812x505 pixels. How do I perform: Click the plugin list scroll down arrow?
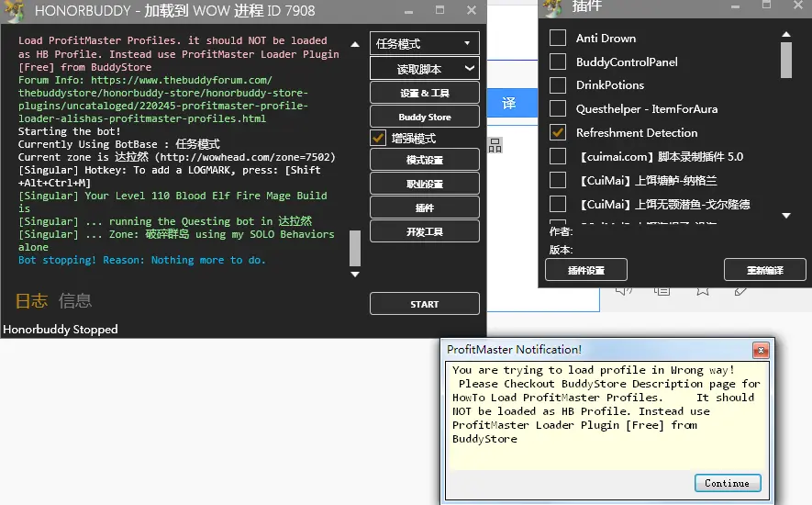[786, 215]
